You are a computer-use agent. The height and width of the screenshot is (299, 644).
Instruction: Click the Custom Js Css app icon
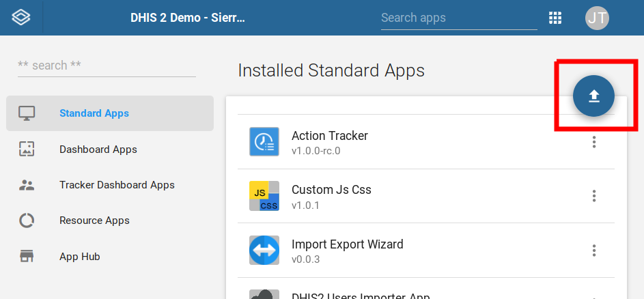coord(264,196)
